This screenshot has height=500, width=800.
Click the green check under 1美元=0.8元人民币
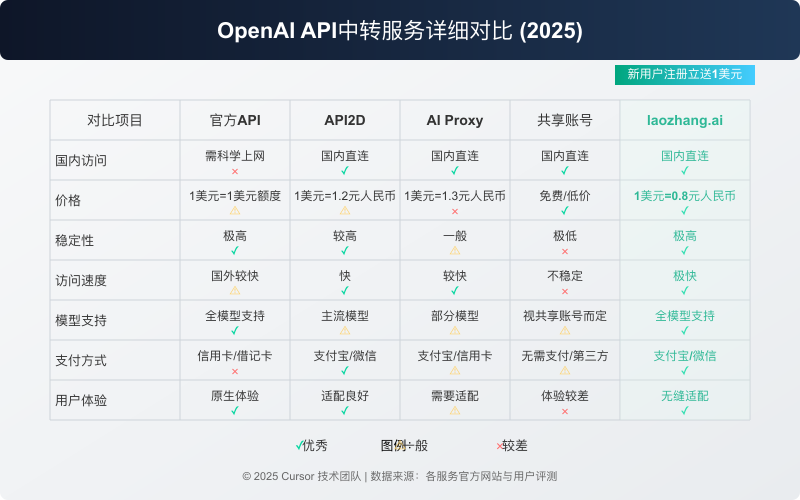(x=685, y=210)
